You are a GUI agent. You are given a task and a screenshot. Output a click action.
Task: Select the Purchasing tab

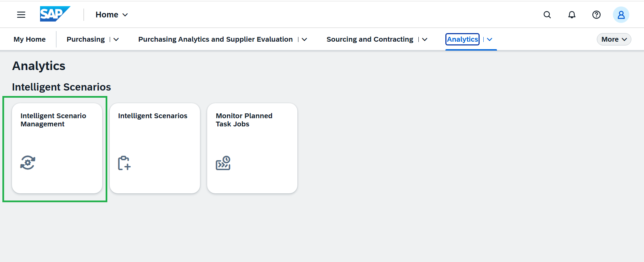coord(86,39)
